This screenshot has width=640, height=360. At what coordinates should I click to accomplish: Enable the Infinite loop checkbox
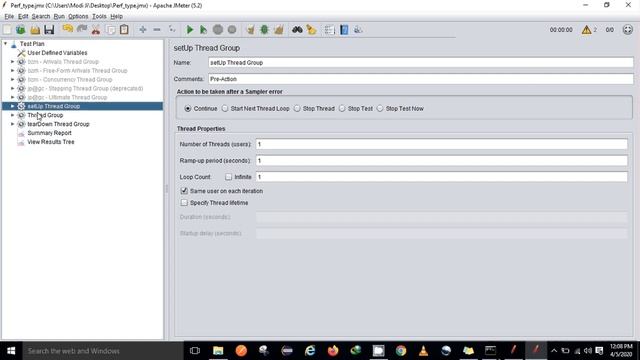(x=229, y=177)
